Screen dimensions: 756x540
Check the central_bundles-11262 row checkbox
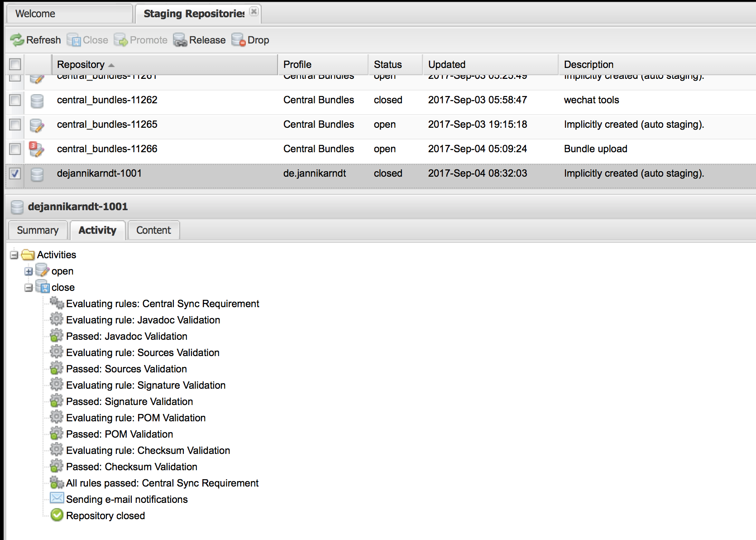tap(15, 100)
